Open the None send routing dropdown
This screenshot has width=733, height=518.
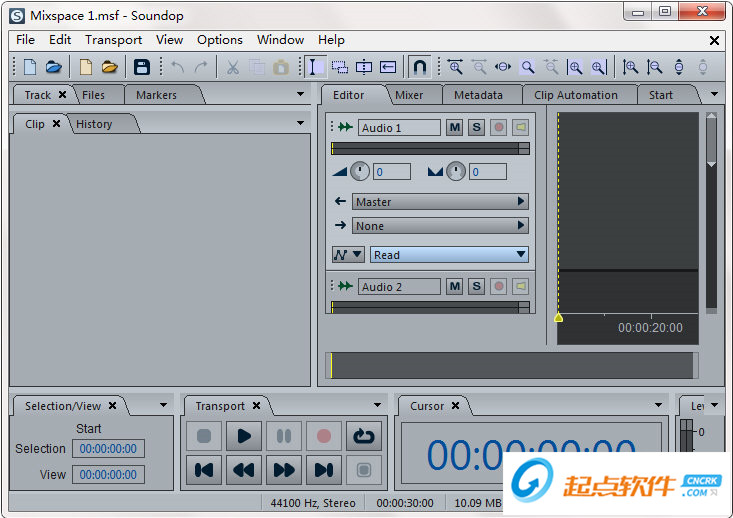pos(440,226)
